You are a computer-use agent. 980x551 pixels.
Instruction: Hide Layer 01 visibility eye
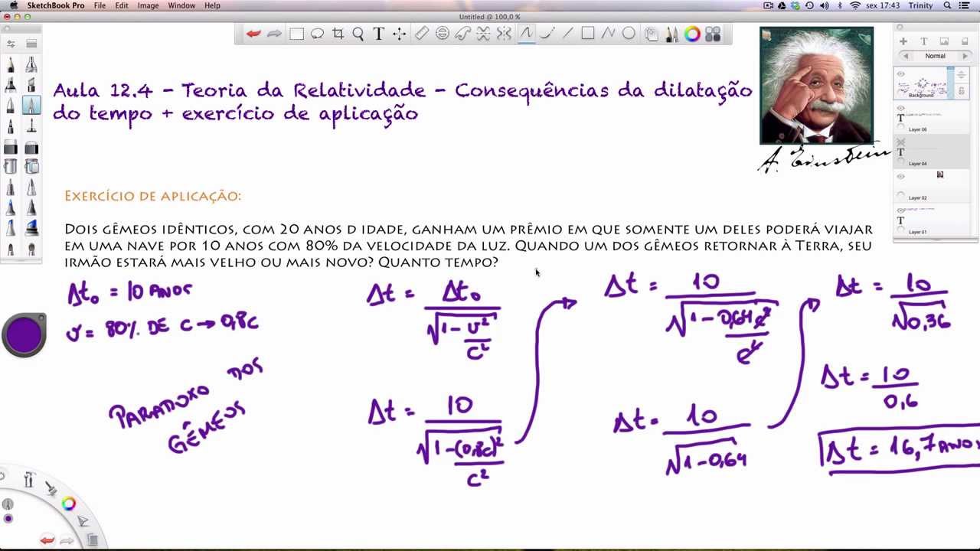901,210
